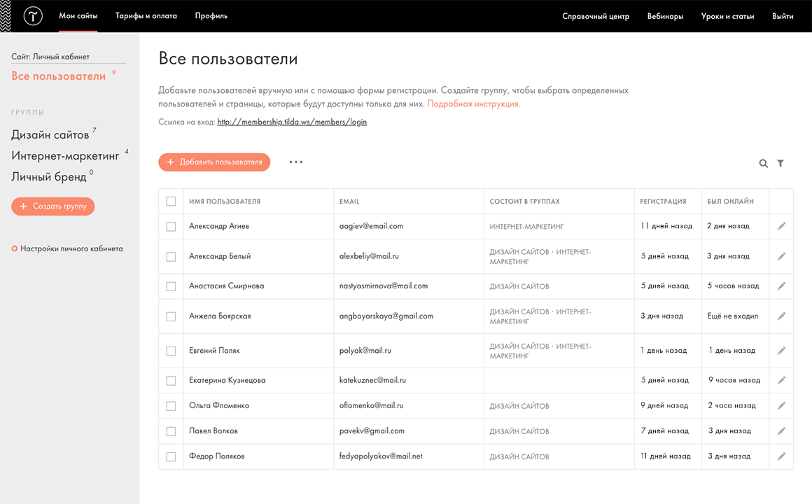Image resolution: width=812 pixels, height=504 pixels.
Task: Click the Создать группу button
Action: 53,206
